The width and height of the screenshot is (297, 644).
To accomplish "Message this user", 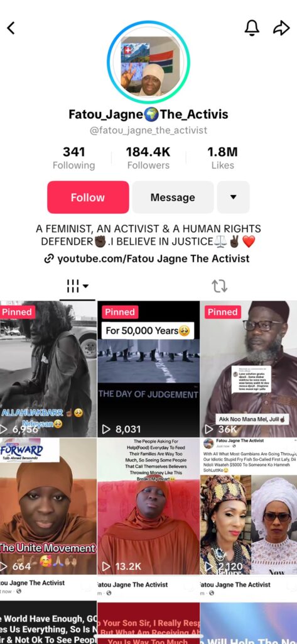I will [x=173, y=197].
